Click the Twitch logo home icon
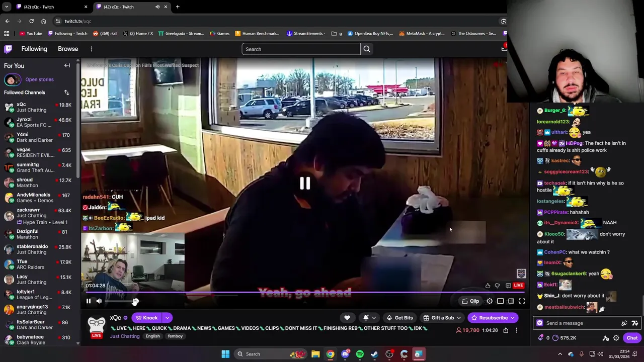The width and height of the screenshot is (644, 362). click(x=8, y=49)
